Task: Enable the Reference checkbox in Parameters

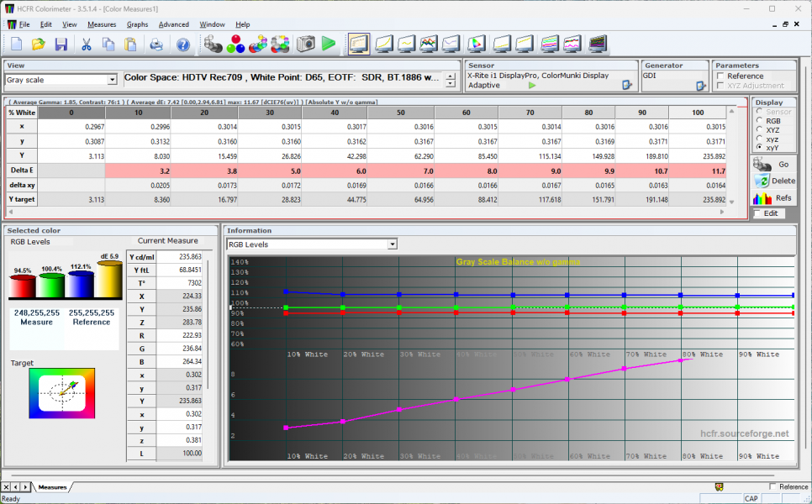Action: click(x=720, y=76)
